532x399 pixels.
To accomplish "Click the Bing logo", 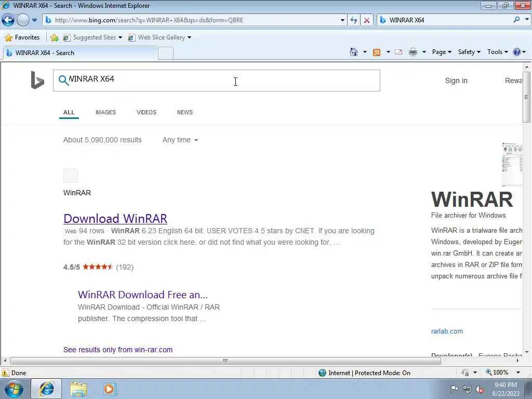I will (x=37, y=80).
